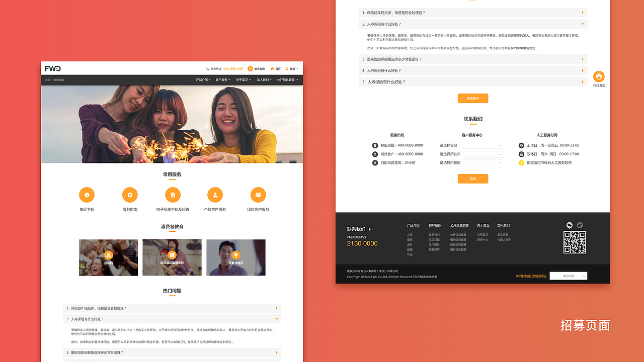Image resolution: width=644 pixels, height=362 pixels.
Task: Open the 请选择省份 dropdown
Action: pos(483,145)
